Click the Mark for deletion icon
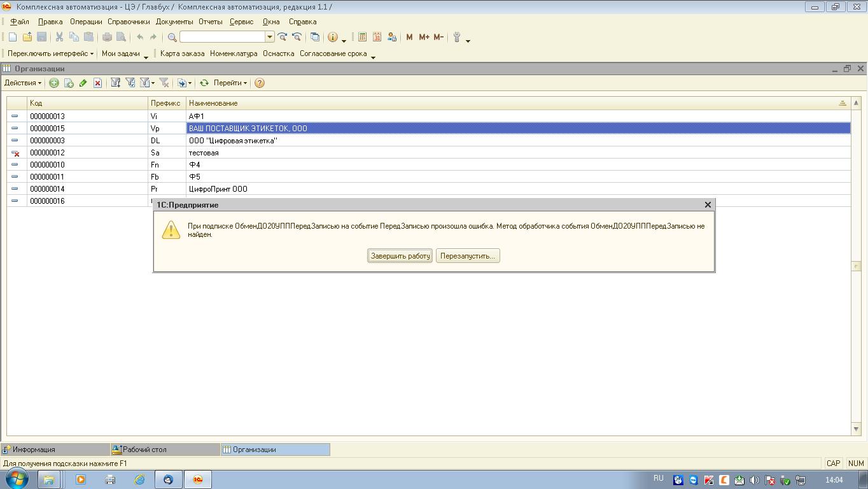868x489 pixels. (x=97, y=83)
